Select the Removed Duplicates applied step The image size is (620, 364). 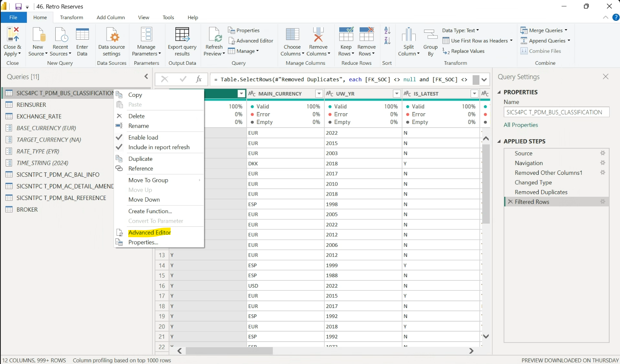[541, 192]
